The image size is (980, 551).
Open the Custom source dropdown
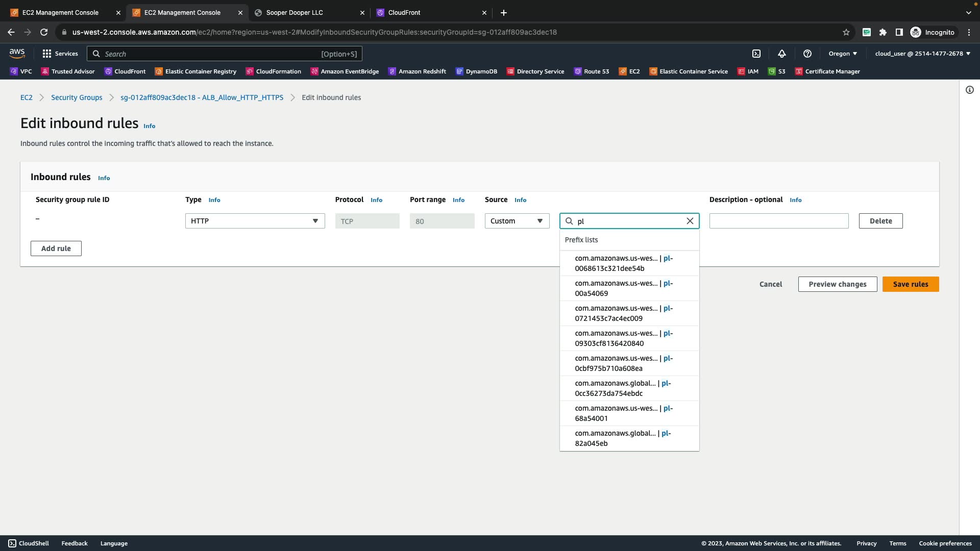[x=517, y=221]
